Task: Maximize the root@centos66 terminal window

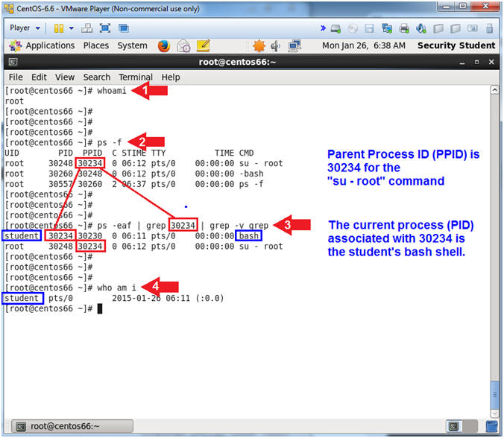Action: coord(476,62)
